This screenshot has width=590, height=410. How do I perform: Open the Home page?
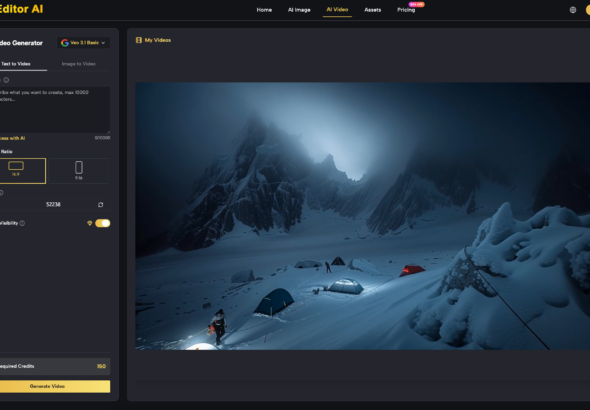click(x=264, y=10)
